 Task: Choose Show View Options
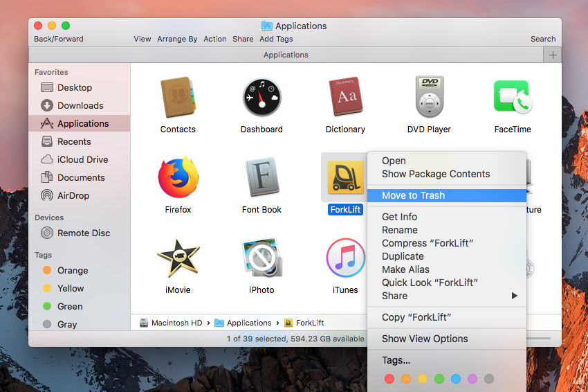click(x=447, y=339)
